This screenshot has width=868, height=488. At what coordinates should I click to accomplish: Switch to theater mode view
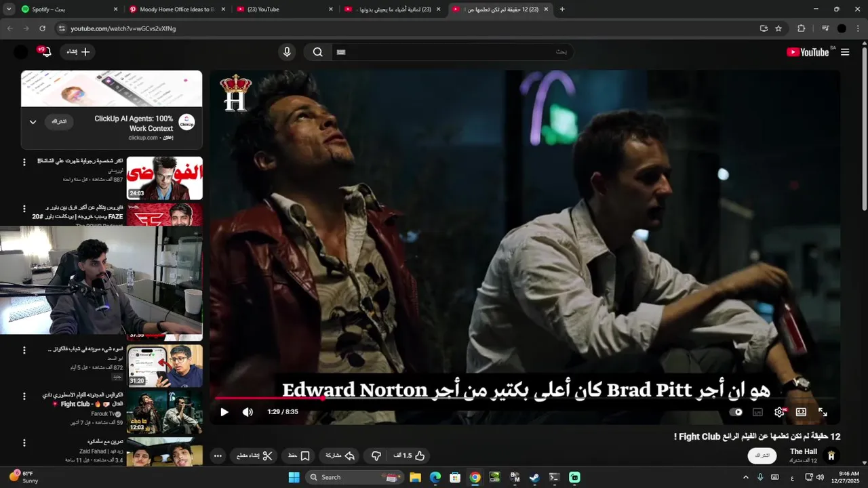pyautogui.click(x=801, y=412)
